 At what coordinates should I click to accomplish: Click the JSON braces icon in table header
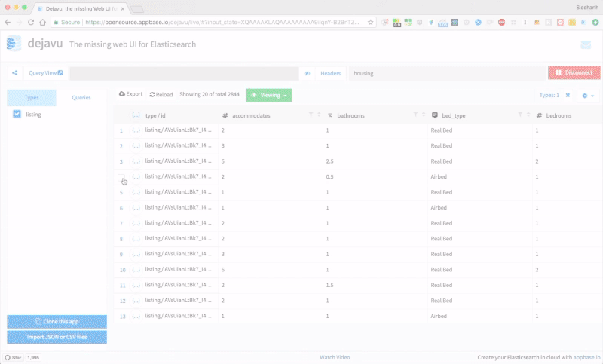(x=136, y=115)
